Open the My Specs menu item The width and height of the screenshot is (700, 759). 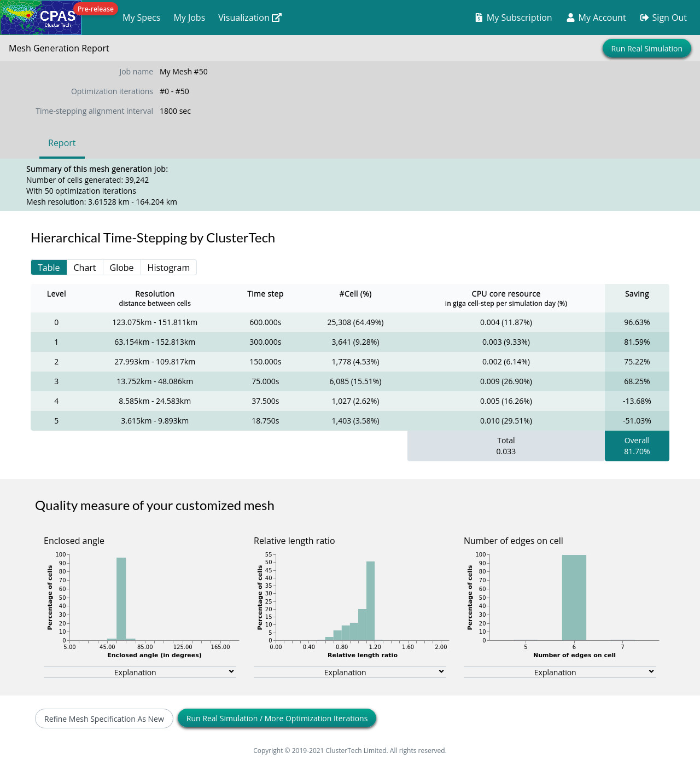click(141, 18)
